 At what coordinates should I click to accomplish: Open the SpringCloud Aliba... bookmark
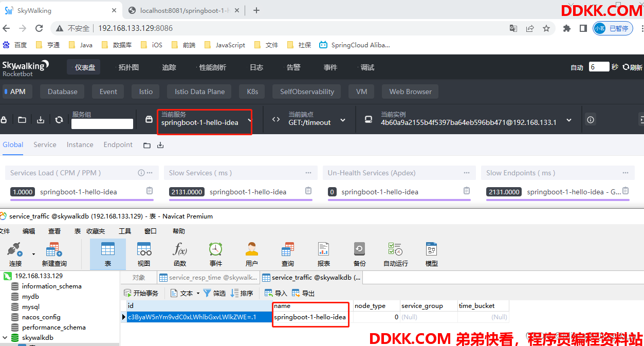tap(355, 45)
